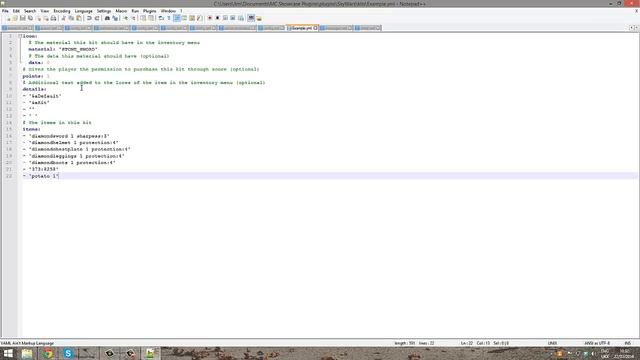Click the 'diamondsword 1 sharpness:5' line

click(x=66, y=136)
